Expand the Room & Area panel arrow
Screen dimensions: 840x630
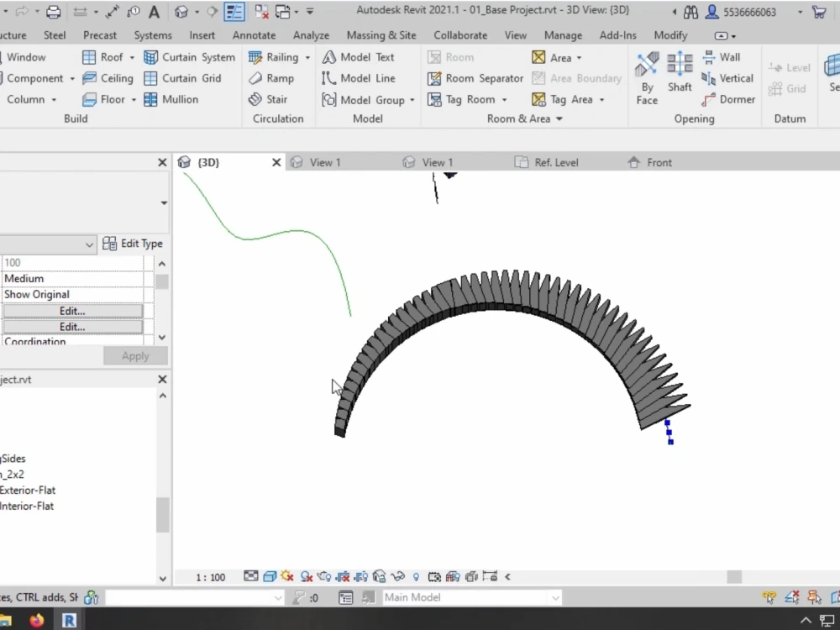(559, 119)
